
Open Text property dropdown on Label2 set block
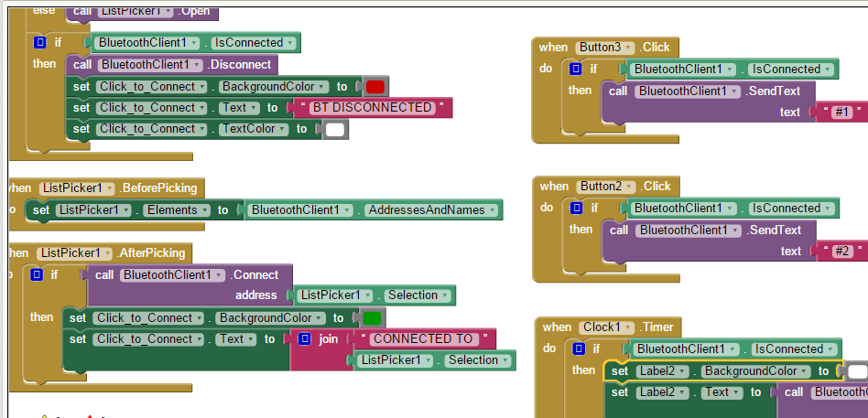pyautogui.click(x=722, y=392)
